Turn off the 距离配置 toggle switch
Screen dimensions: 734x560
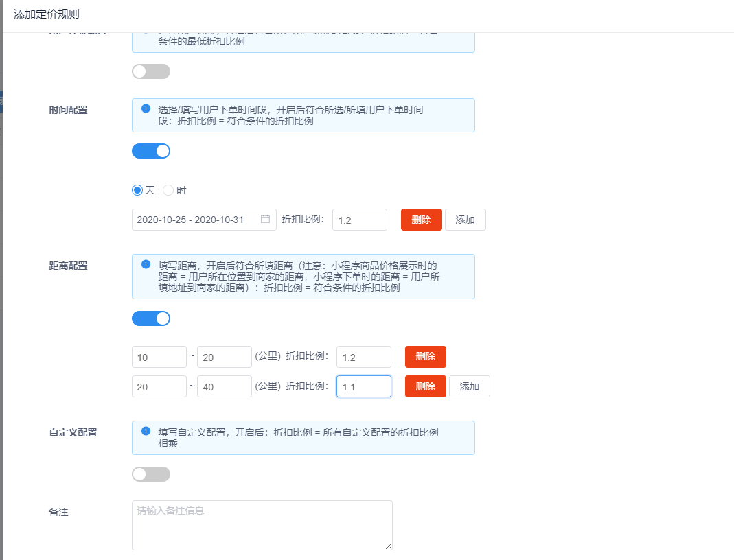[x=151, y=318]
